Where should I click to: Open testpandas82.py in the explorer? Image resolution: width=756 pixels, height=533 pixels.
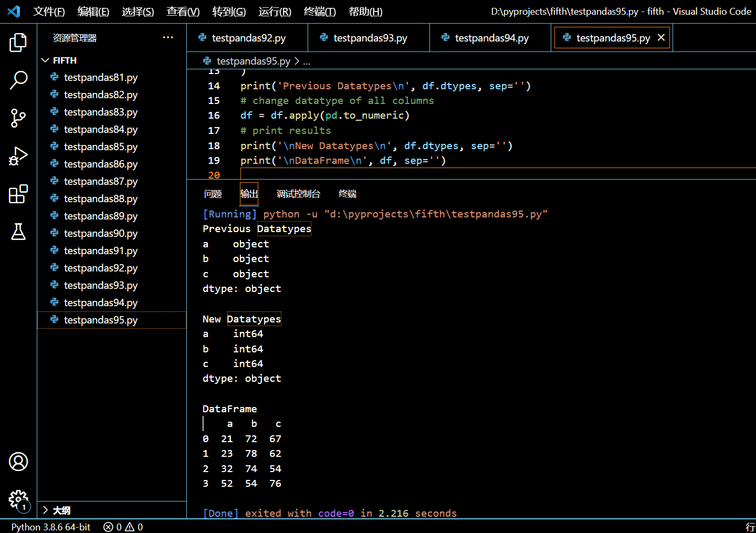tap(112, 95)
